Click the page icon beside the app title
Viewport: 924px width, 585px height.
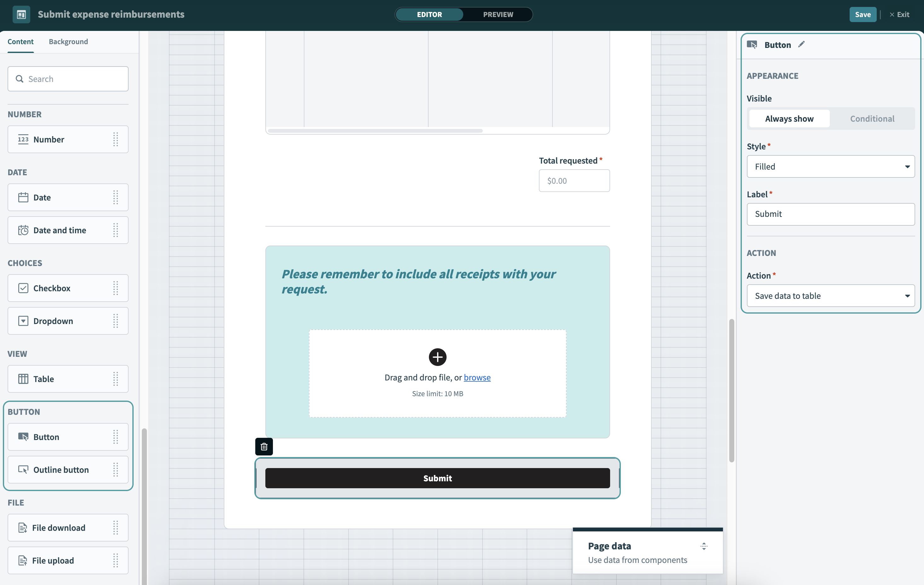click(21, 14)
